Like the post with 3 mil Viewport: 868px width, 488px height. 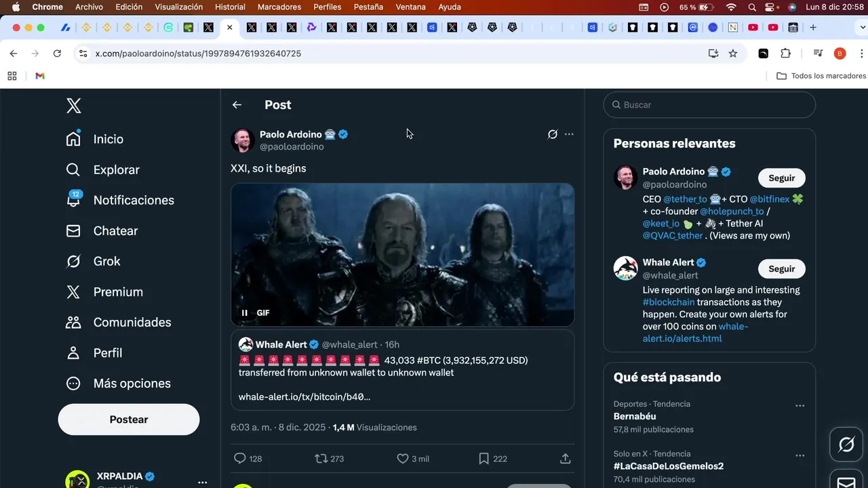coord(403,459)
